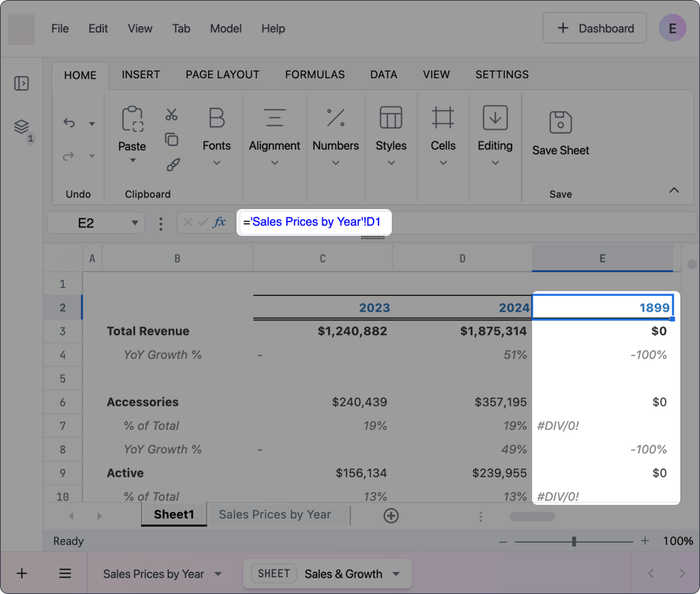Click the fx insert function button

[x=219, y=222]
